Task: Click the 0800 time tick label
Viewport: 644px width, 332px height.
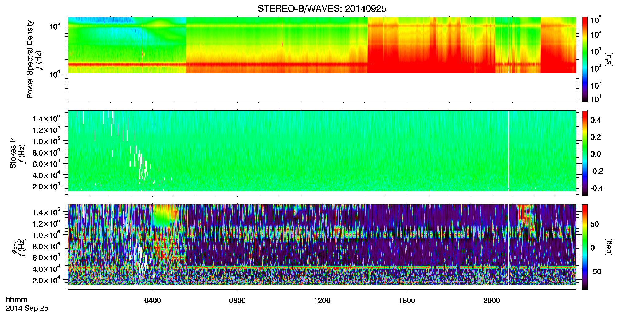Action: (237, 301)
